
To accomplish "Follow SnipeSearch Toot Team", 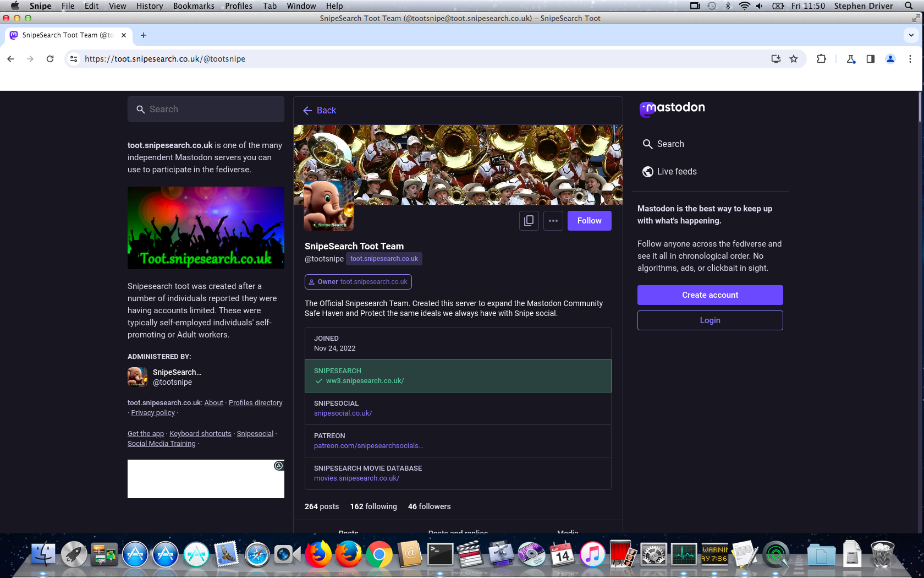I will (x=590, y=221).
